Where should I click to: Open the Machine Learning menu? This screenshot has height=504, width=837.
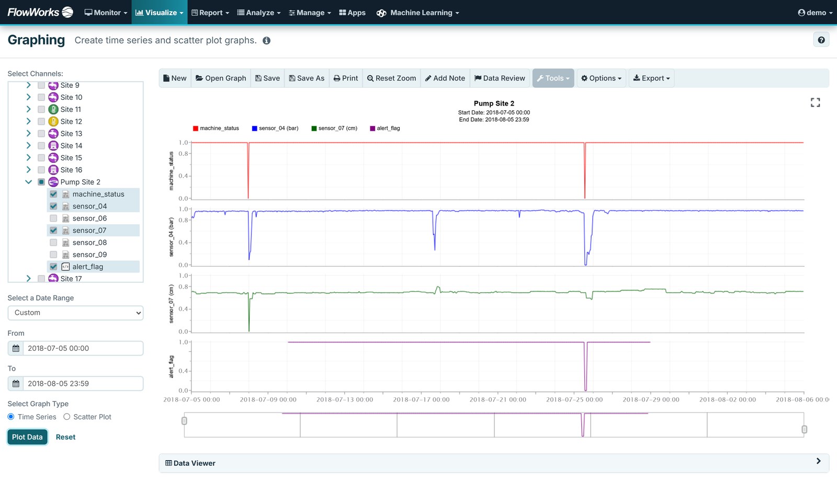417,13
